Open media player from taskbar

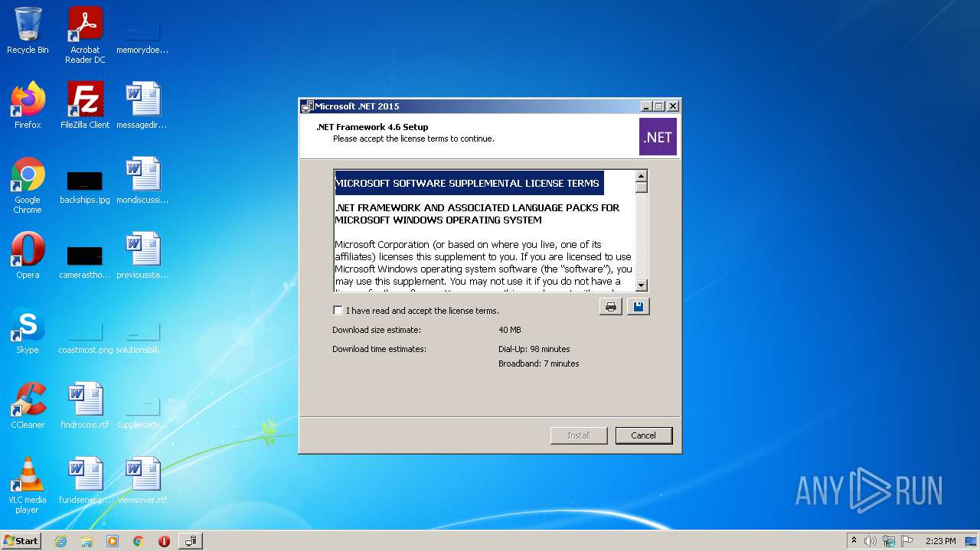point(113,541)
